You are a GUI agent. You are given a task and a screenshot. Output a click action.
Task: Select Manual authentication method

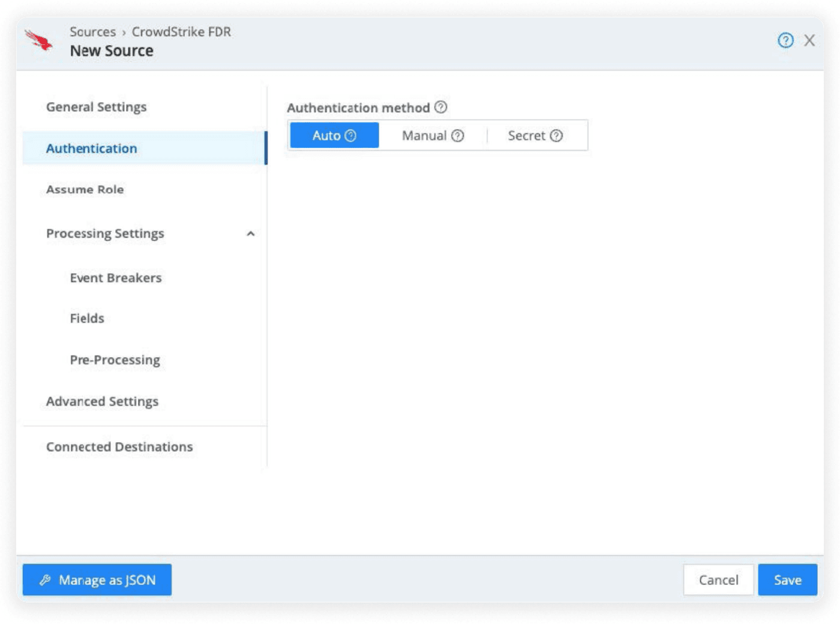[x=433, y=135]
